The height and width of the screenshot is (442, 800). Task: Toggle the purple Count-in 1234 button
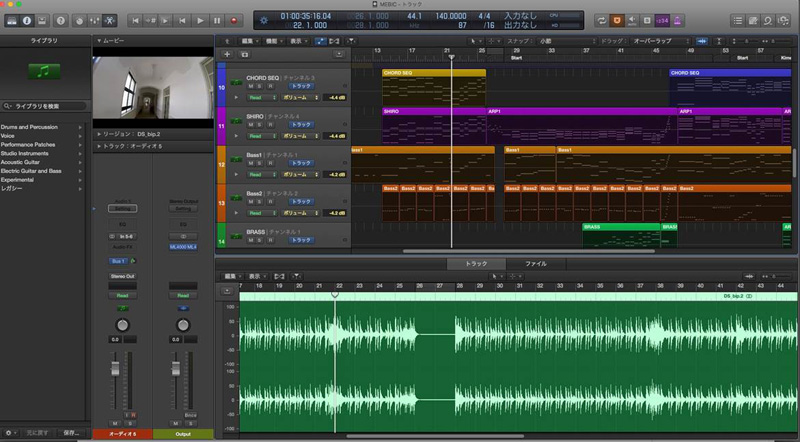[662, 21]
